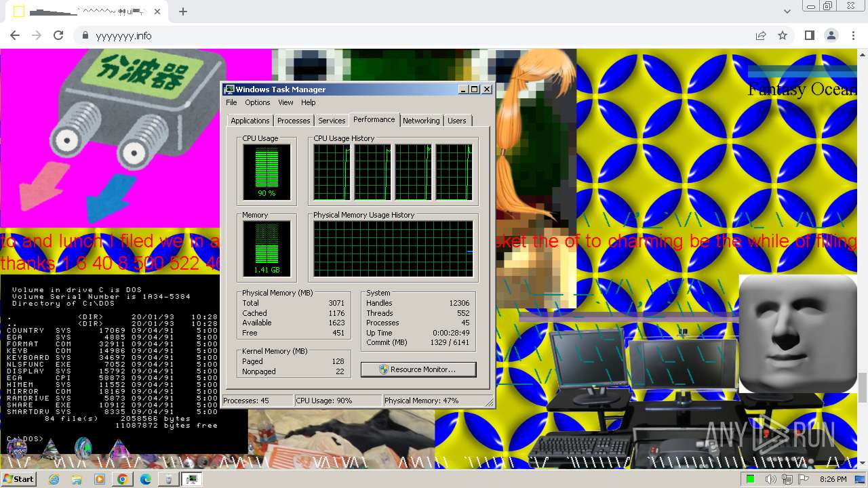The height and width of the screenshot is (488, 868).
Task: Switch to Chrome via taskbar icon
Action: [122, 479]
